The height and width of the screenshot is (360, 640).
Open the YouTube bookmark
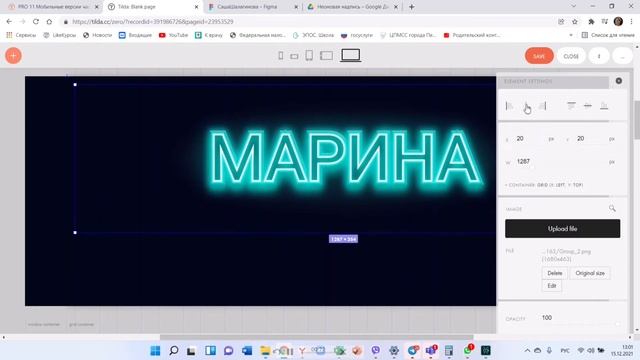click(173, 35)
